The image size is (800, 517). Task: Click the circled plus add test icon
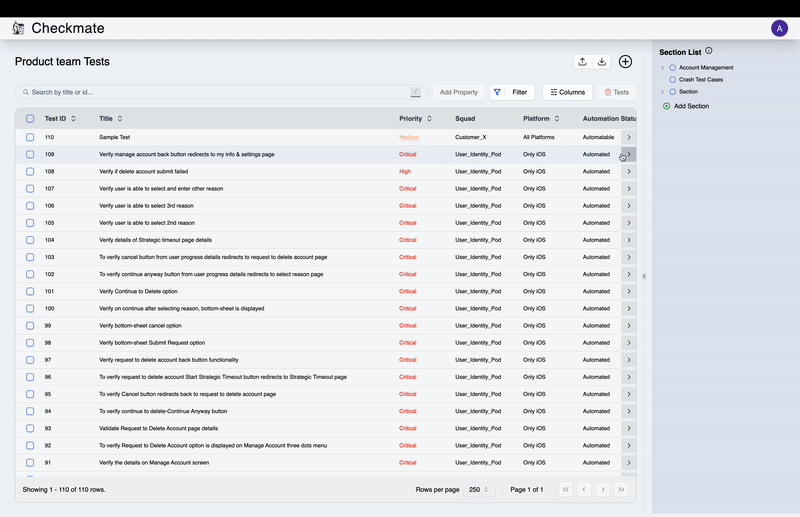pos(625,62)
